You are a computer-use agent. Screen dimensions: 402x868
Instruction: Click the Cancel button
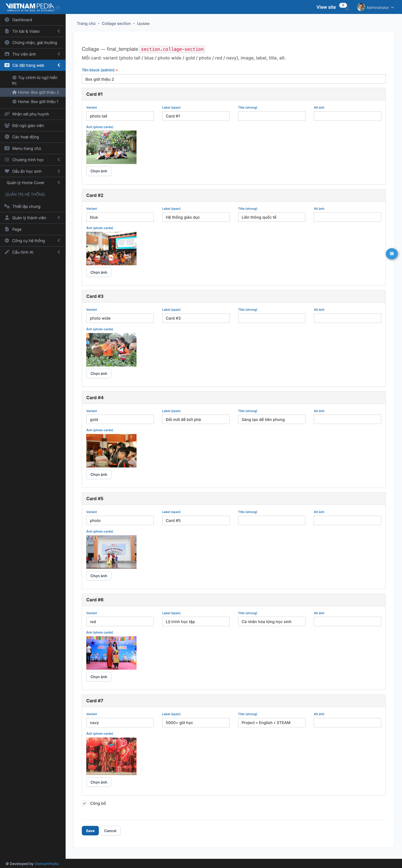(110, 831)
